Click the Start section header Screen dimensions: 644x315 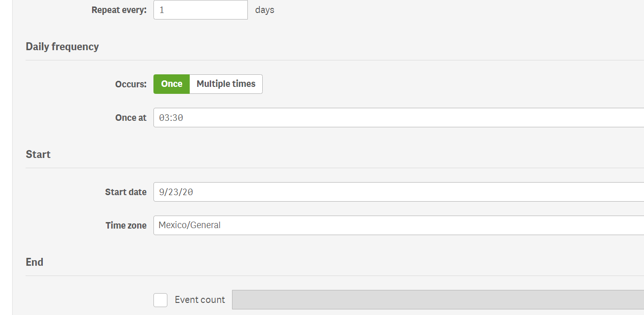click(x=38, y=154)
